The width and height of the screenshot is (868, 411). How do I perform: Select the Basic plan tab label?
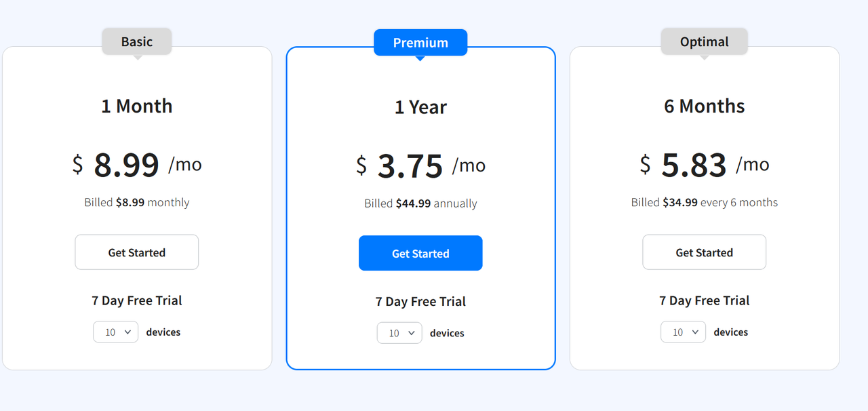137,41
